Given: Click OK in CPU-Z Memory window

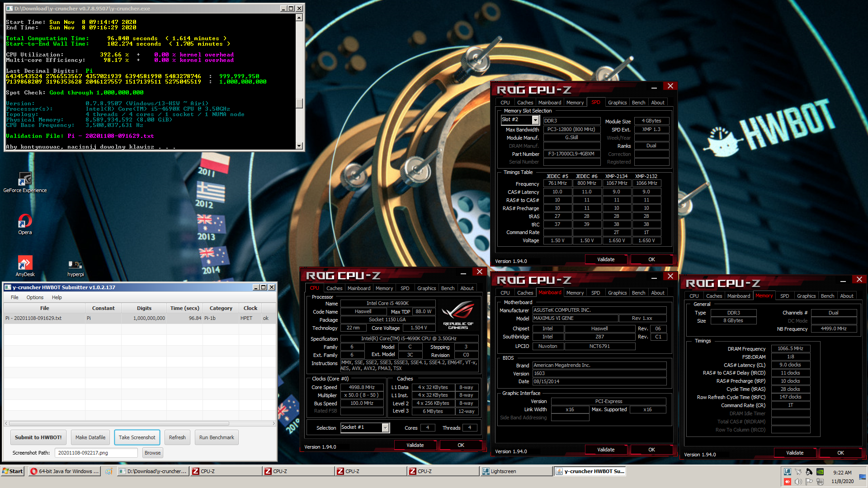Looking at the screenshot, I should [840, 453].
